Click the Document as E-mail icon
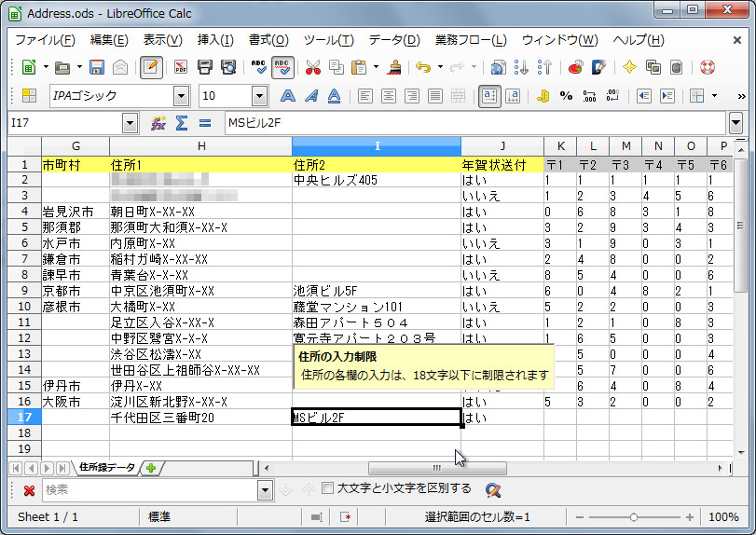756x535 pixels. 120,67
